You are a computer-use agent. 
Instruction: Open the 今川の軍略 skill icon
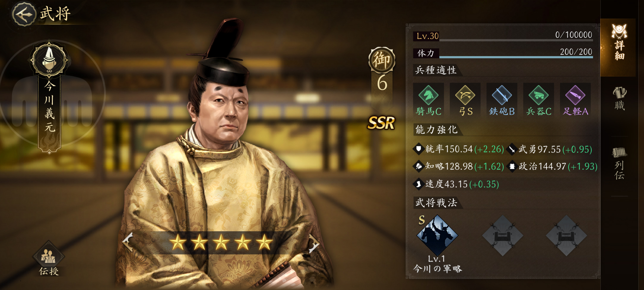(x=437, y=235)
